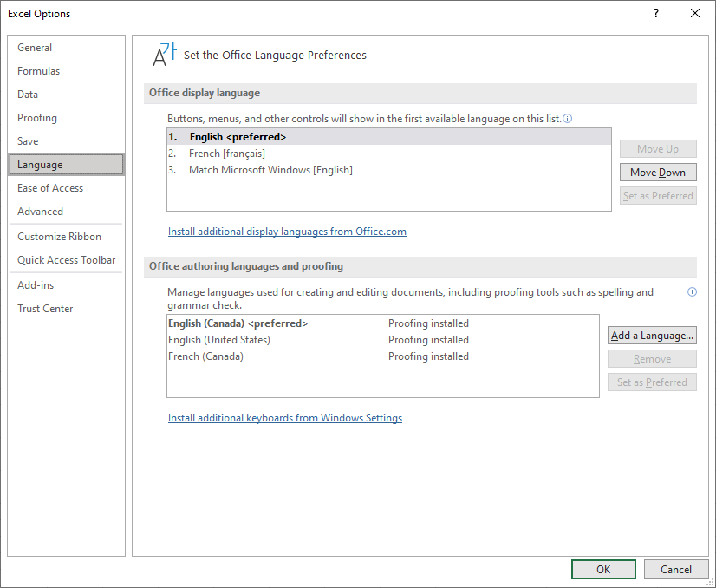Click Set as Preferred for authoring languages
Screen dimensions: 716x588
[652, 382]
